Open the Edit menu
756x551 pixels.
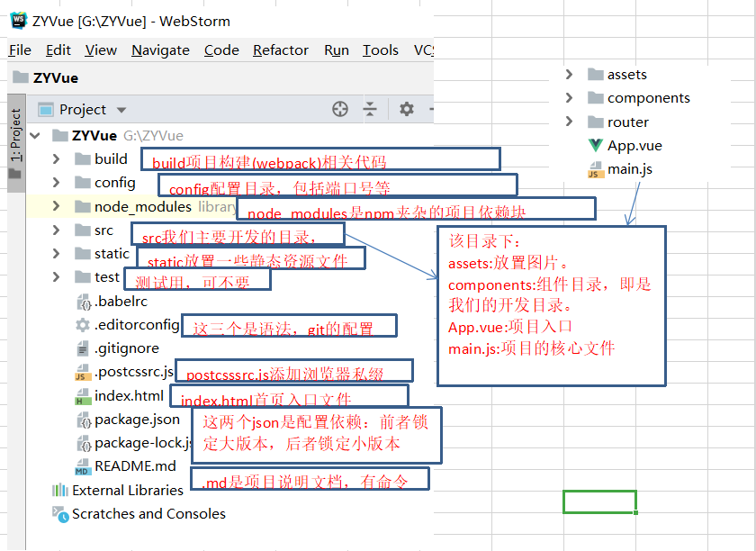pos(58,50)
